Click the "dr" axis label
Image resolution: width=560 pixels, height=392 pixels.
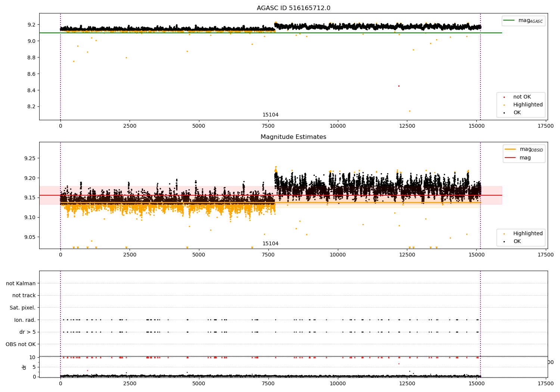click(24, 367)
